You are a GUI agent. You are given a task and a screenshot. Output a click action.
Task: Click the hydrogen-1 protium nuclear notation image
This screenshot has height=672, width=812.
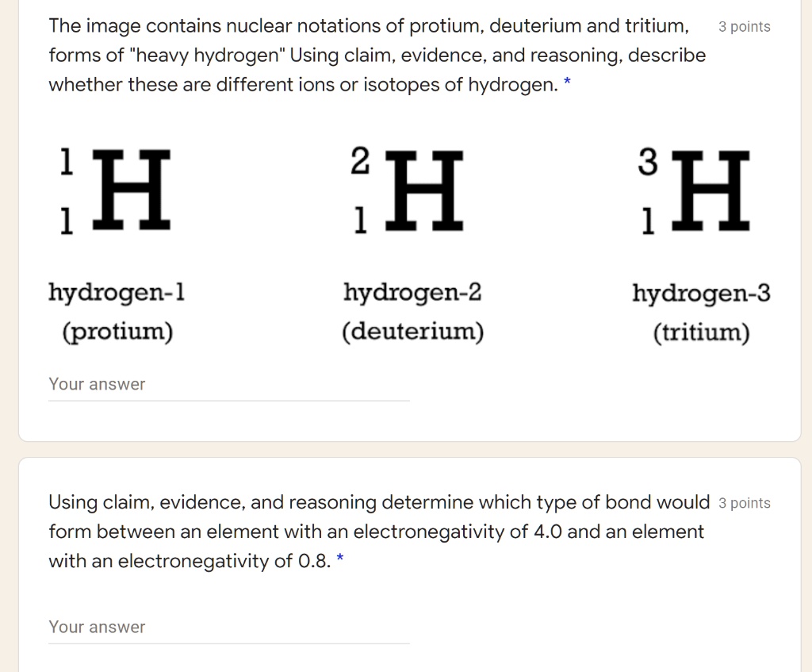click(x=116, y=190)
